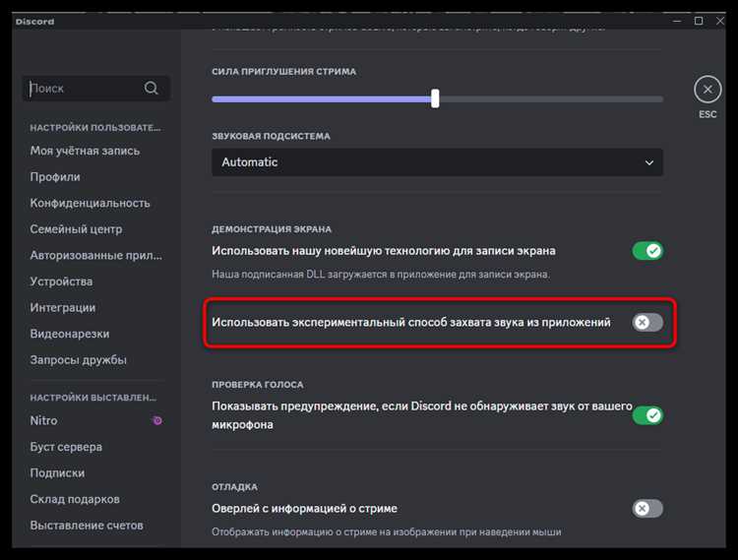Click the ДЕМОНСТРАЦИЯ ЭКРАНА heading
The width and height of the screenshot is (738, 560).
click(272, 229)
